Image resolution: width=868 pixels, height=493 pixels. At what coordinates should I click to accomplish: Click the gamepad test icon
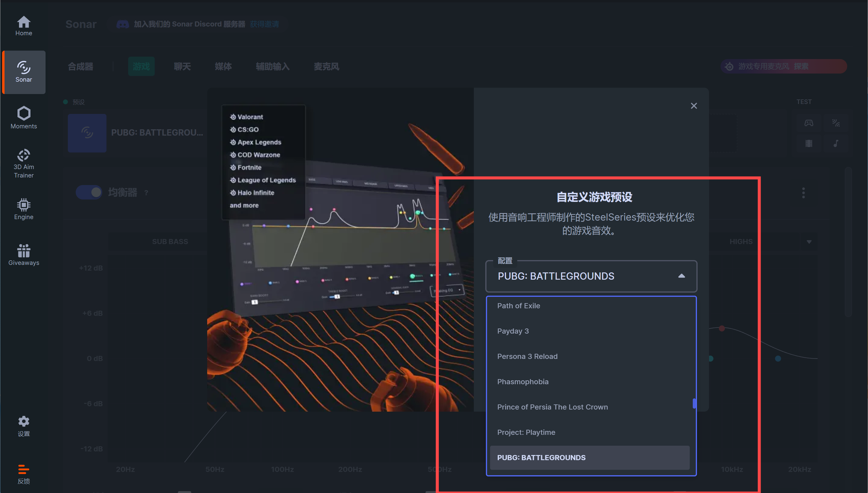point(809,123)
